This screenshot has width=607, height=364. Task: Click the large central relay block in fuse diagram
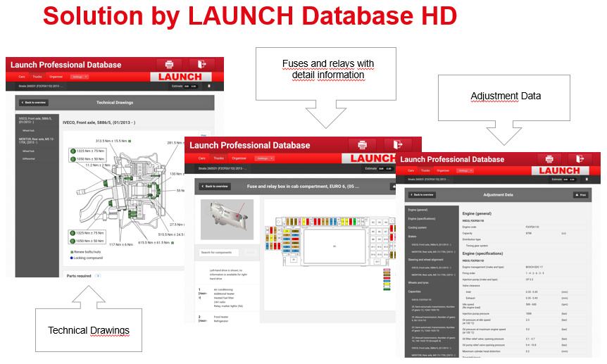pyautogui.click(x=335, y=246)
